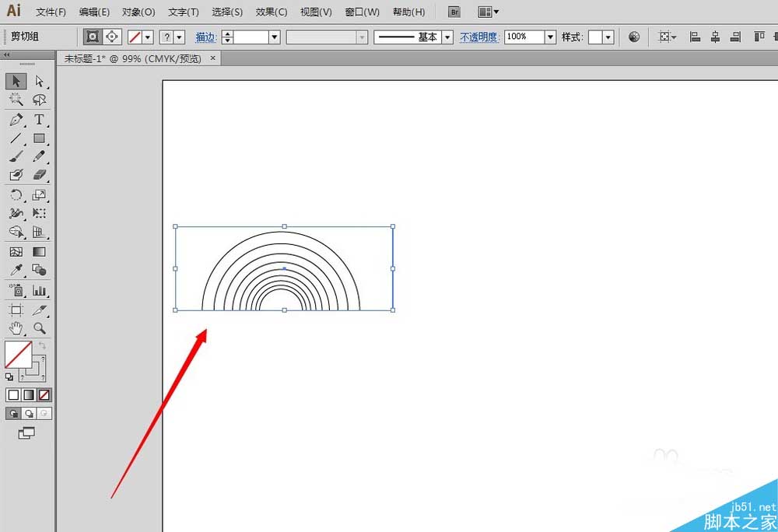Open the 基本 brush definition dropdown
The height and width of the screenshot is (532, 778).
click(x=447, y=37)
